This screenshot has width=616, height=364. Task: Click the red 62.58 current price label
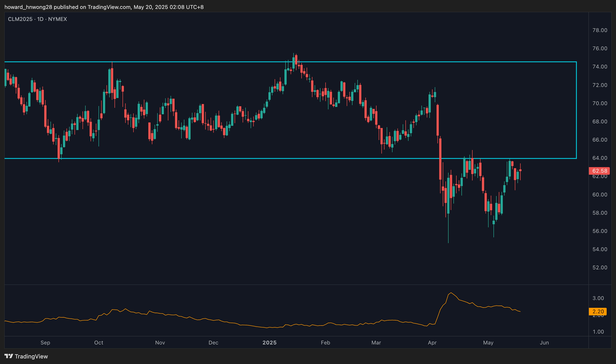599,171
